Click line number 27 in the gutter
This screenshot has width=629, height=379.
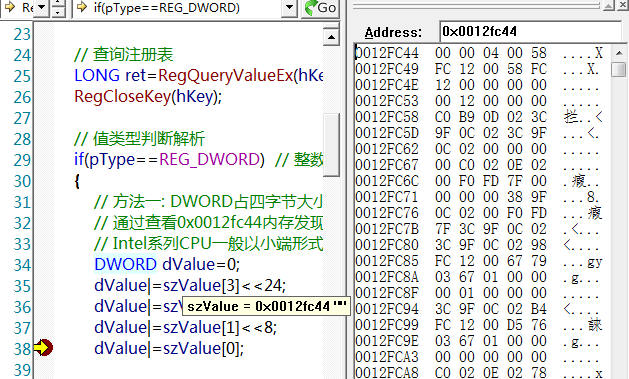tap(22, 118)
